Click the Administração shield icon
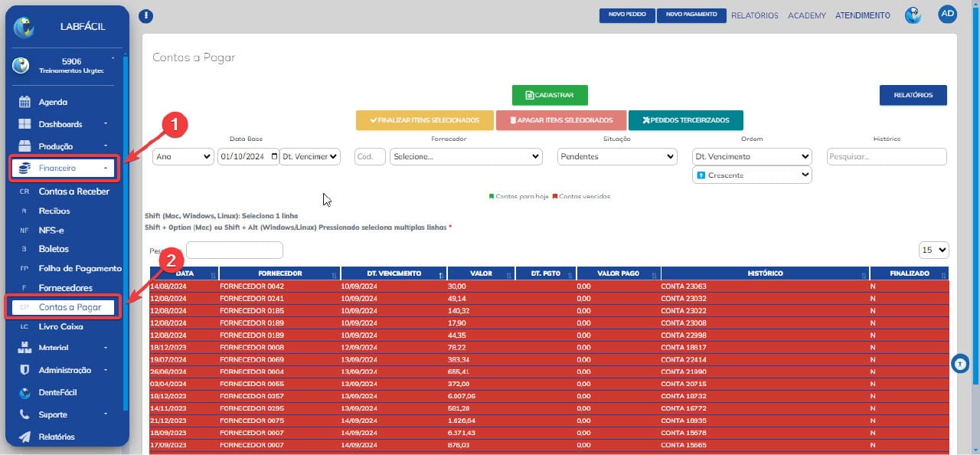The width and height of the screenshot is (980, 455). pos(24,370)
